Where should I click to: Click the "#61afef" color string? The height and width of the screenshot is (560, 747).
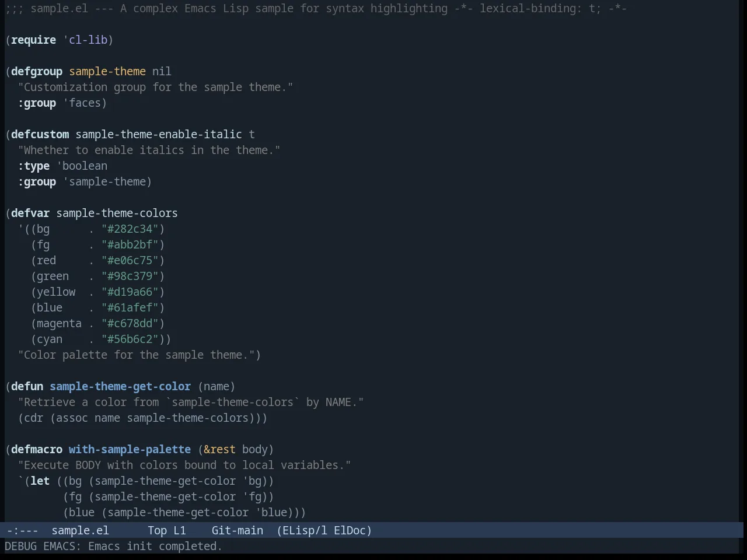point(130,307)
